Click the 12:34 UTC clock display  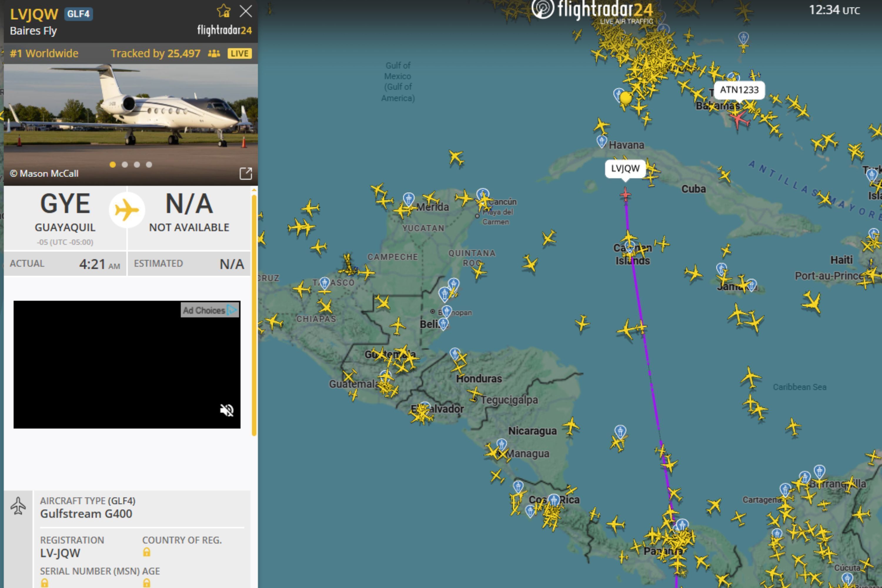pyautogui.click(x=834, y=10)
